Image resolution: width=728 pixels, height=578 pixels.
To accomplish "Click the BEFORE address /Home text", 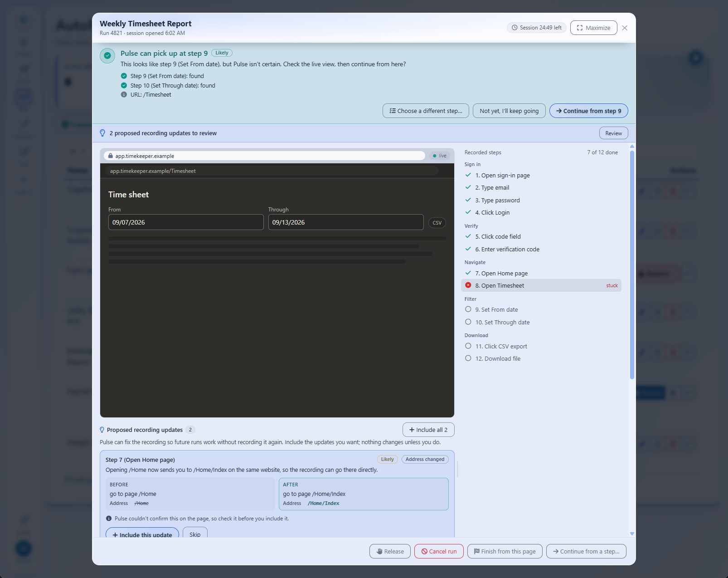I will (141, 503).
